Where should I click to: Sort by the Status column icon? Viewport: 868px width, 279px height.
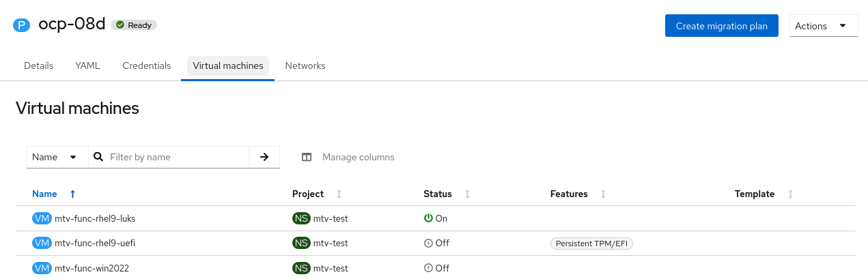(x=468, y=194)
